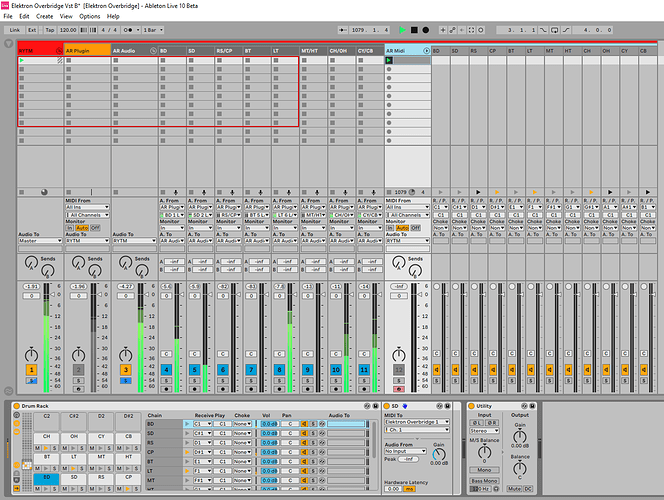Select the SD drum pad
664x500 pixels.
[x=74, y=480]
